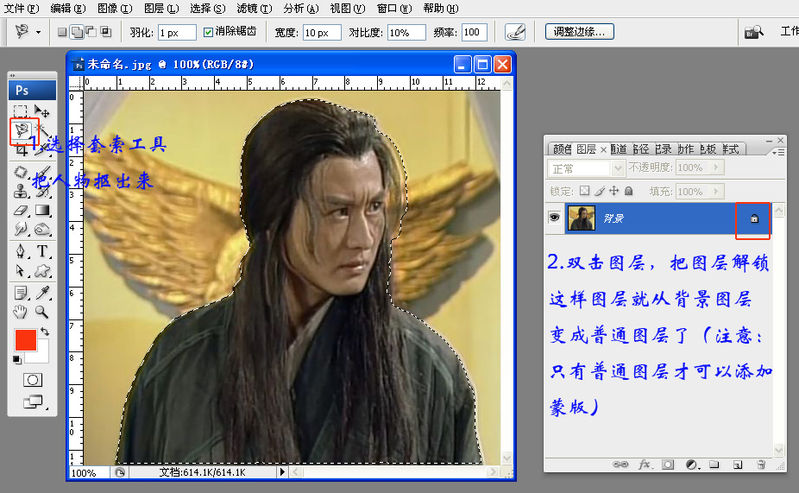
Task: Toggle Quick Mask mode button
Action: coord(32,381)
